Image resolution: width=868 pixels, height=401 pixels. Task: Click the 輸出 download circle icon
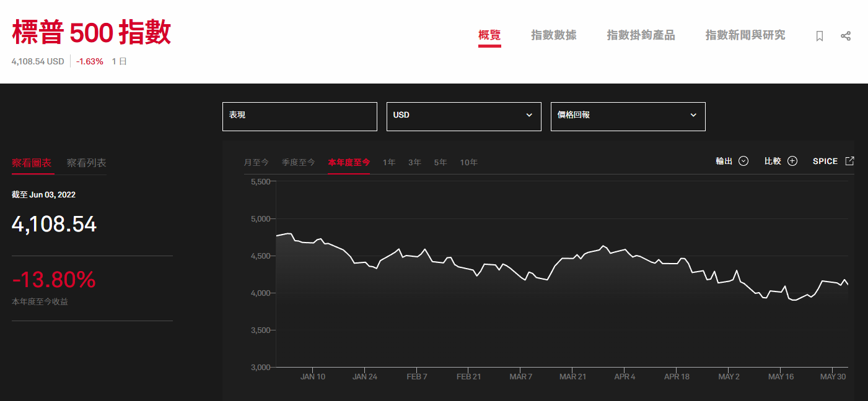(x=743, y=161)
